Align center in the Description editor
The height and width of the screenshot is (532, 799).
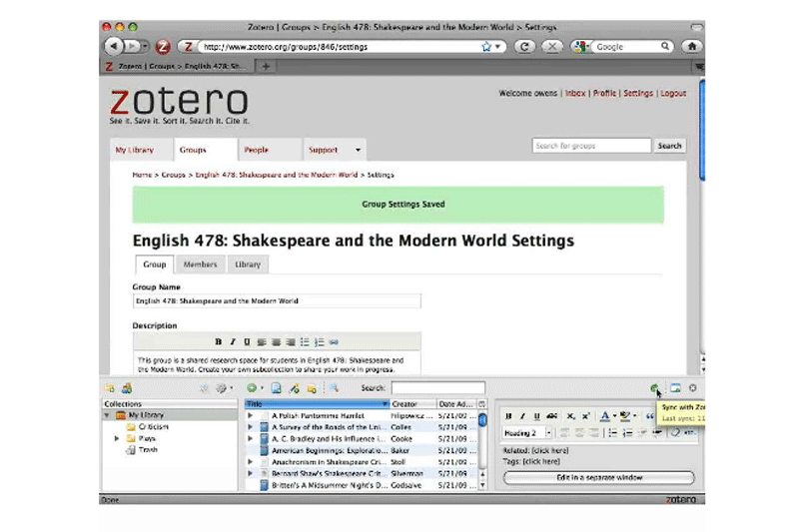(277, 342)
